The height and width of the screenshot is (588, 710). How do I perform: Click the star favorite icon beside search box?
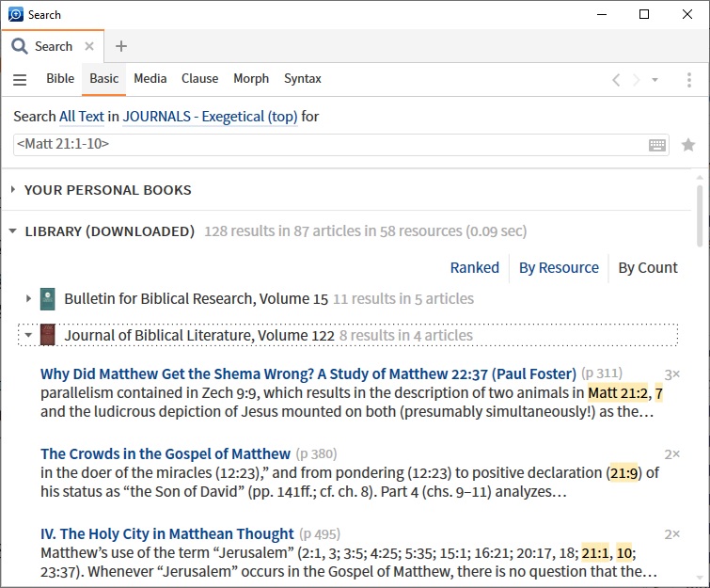coord(688,145)
